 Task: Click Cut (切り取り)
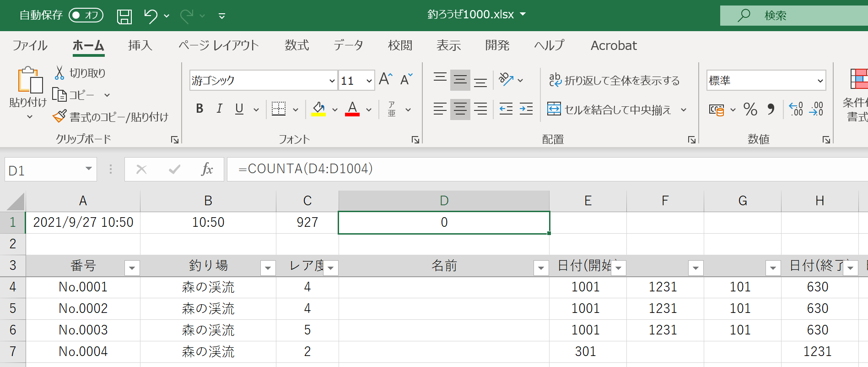click(80, 73)
